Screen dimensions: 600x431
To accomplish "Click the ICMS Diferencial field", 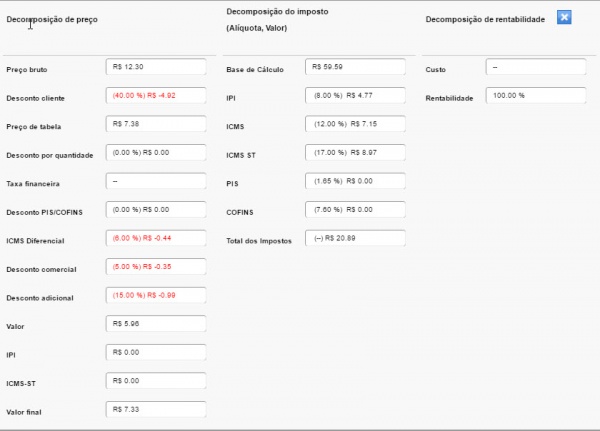I will tap(156, 238).
